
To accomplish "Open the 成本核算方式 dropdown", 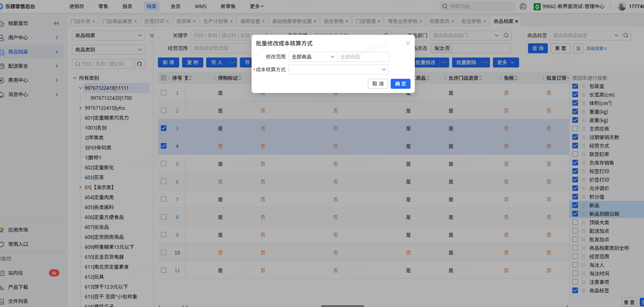I will (338, 70).
